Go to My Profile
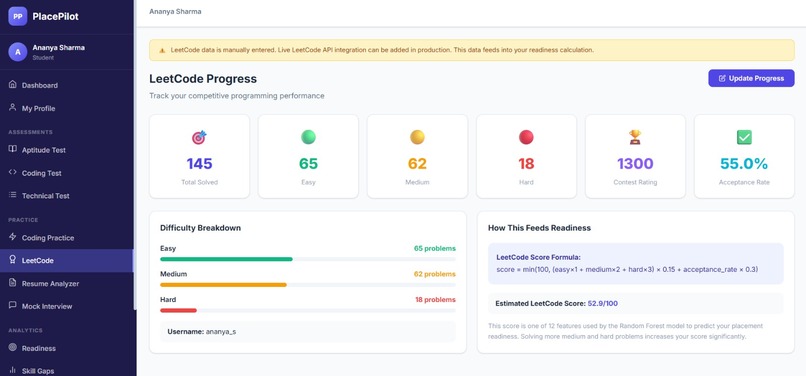The height and width of the screenshot is (376, 806). click(67, 109)
